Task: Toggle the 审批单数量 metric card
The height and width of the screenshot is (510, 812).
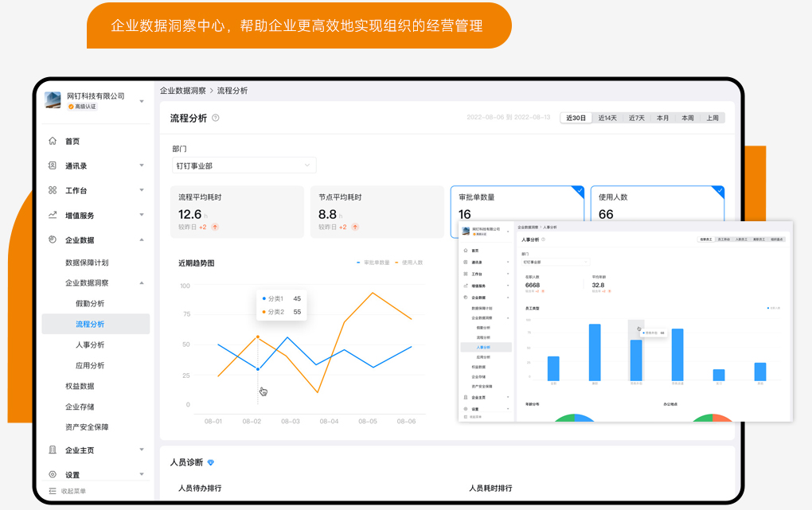Action: pos(517,205)
